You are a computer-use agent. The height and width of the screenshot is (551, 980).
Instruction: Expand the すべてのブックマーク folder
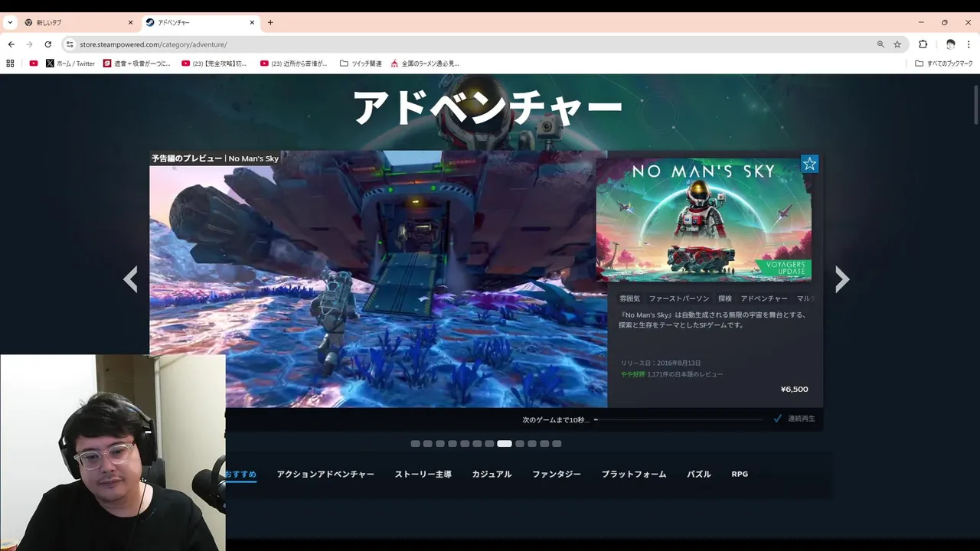coord(945,64)
